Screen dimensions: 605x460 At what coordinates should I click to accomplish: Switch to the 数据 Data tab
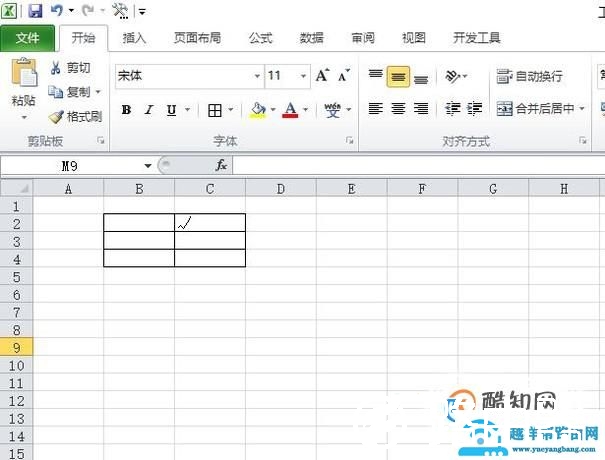[x=311, y=38]
